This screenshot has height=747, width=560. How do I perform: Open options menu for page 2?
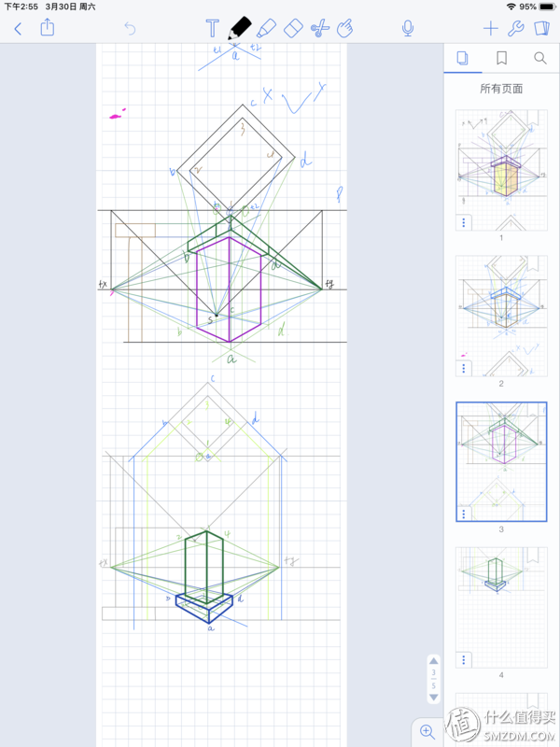pyautogui.click(x=464, y=368)
